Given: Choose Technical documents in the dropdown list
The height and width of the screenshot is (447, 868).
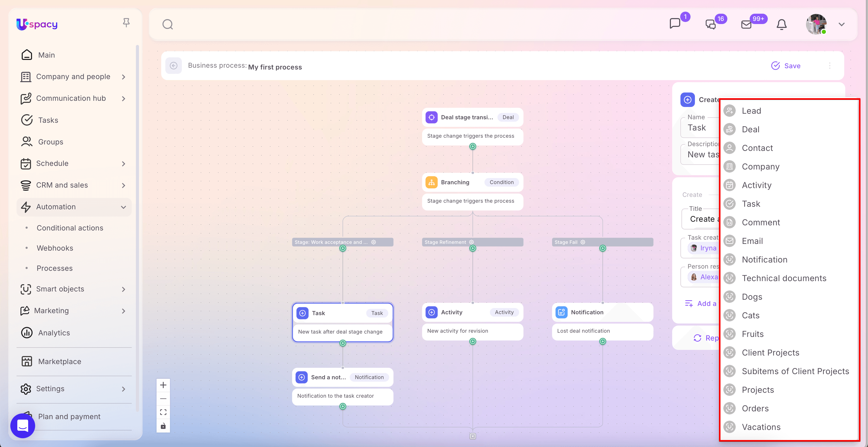Looking at the screenshot, I should point(784,278).
